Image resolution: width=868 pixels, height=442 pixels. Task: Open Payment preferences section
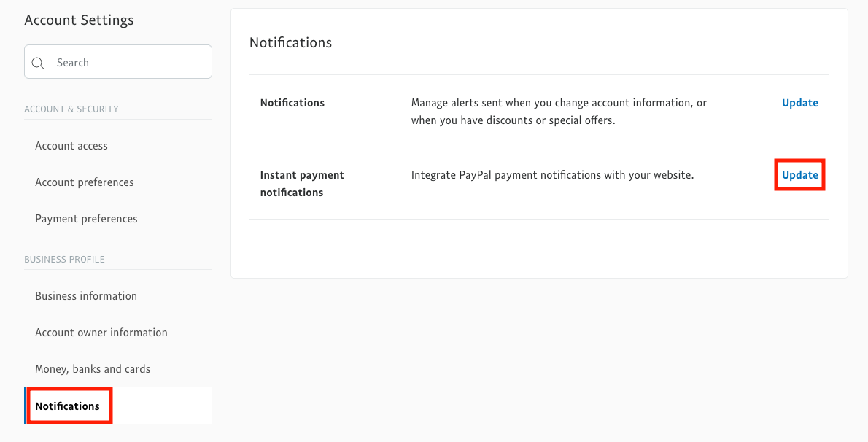tap(86, 219)
